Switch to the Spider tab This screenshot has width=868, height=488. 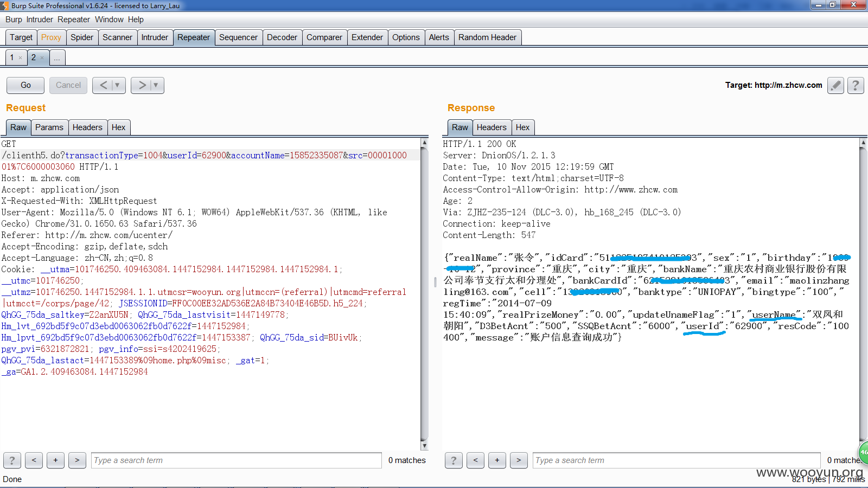(82, 37)
